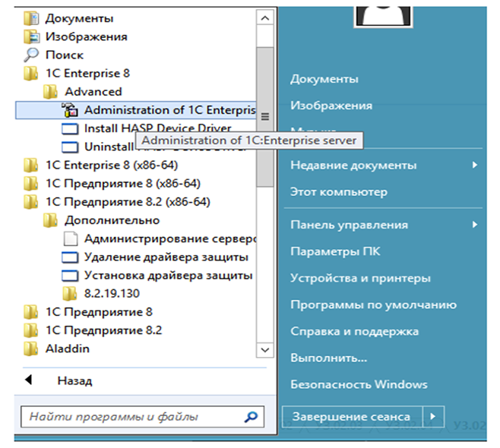The image size is (500, 448).
Task: Select the Aladdin label
Action: [68, 349]
